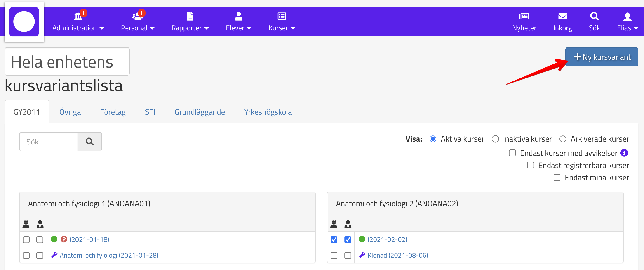Image resolution: width=644 pixels, height=270 pixels.
Task: Click the round logo home icon
Action: (24, 22)
